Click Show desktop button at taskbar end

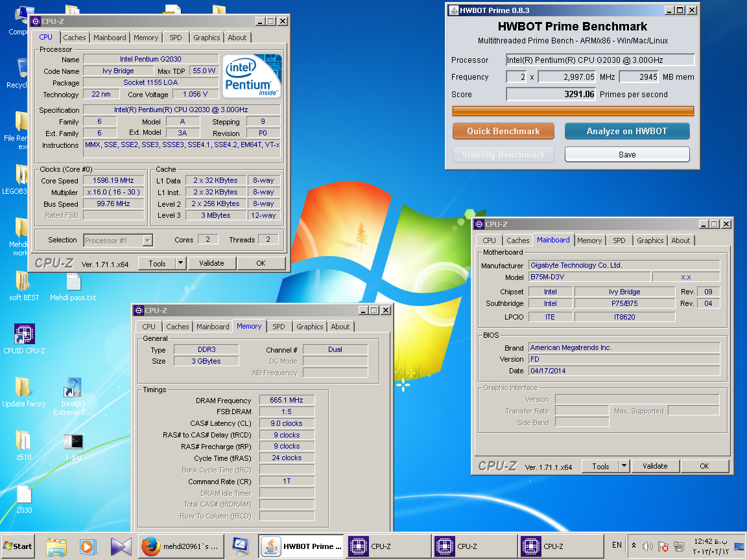(740, 546)
